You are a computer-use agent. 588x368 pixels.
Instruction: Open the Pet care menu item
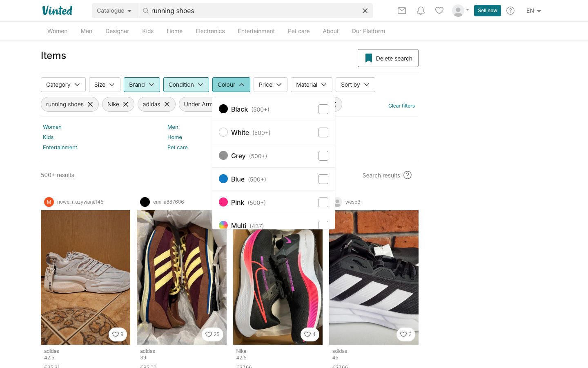click(x=298, y=31)
